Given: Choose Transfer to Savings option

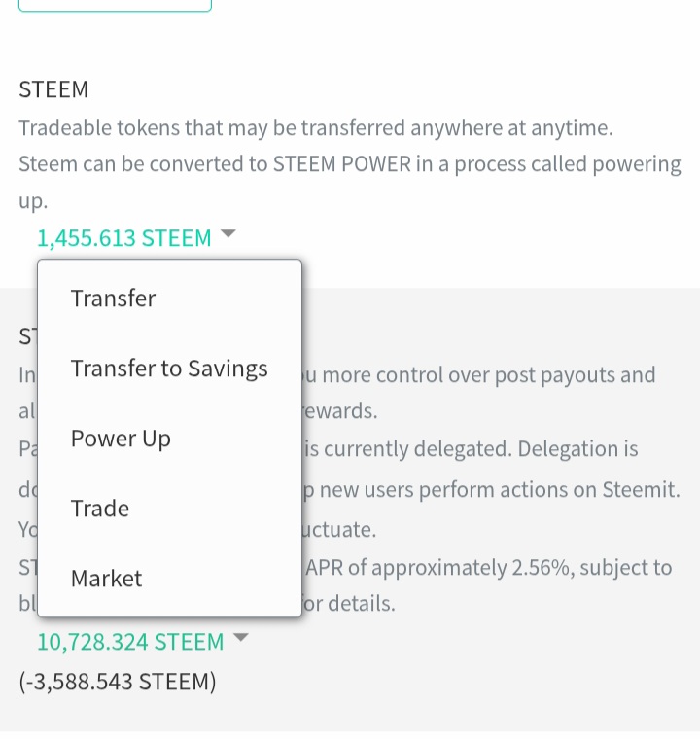Looking at the screenshot, I should (169, 369).
